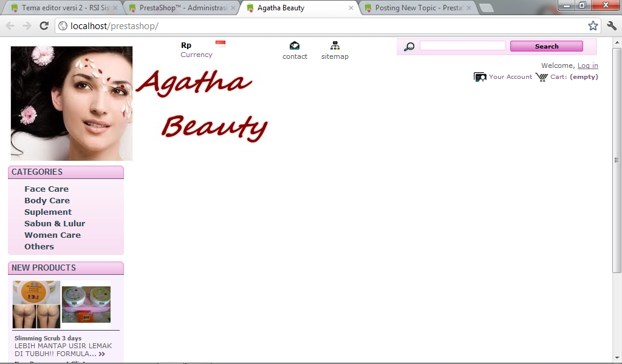This screenshot has height=364, width=622.
Task: Open the Rp Currency selector
Action: 196,50
